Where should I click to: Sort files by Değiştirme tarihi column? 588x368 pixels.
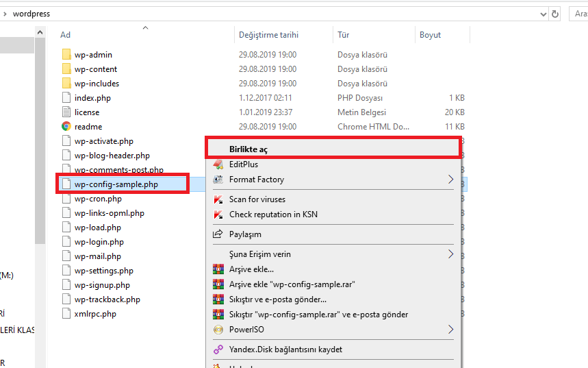click(x=268, y=35)
